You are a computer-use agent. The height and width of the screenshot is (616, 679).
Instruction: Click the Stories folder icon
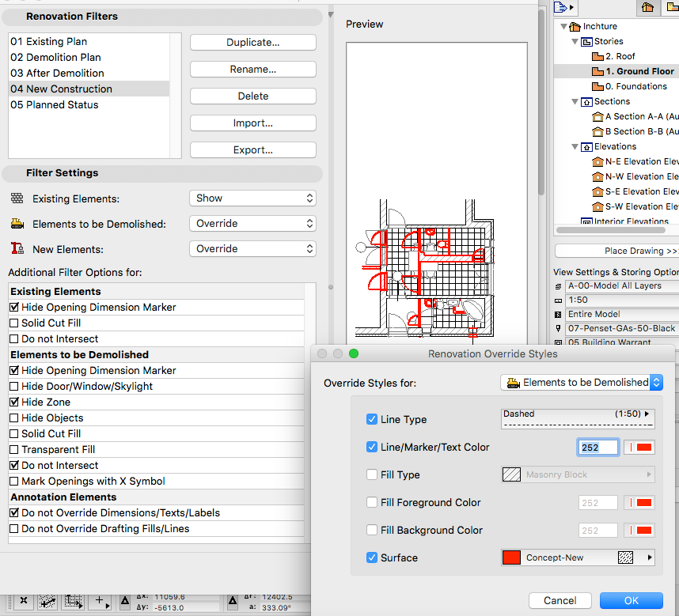(586, 42)
